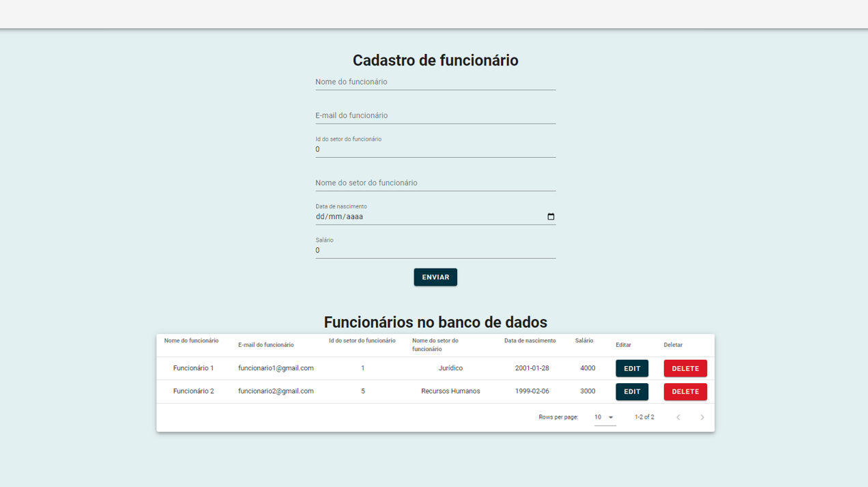Image resolution: width=868 pixels, height=487 pixels.
Task: Focus the E-mail do funcionário field
Action: point(435,115)
